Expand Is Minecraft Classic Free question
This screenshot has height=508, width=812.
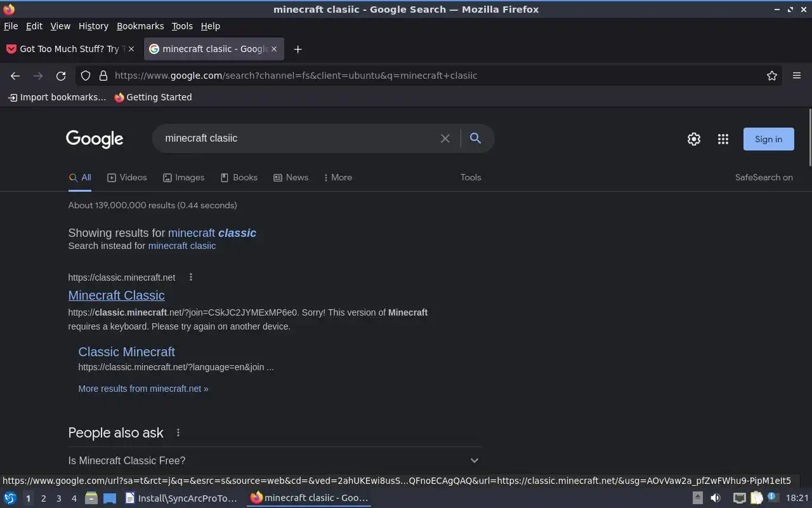pos(275,460)
